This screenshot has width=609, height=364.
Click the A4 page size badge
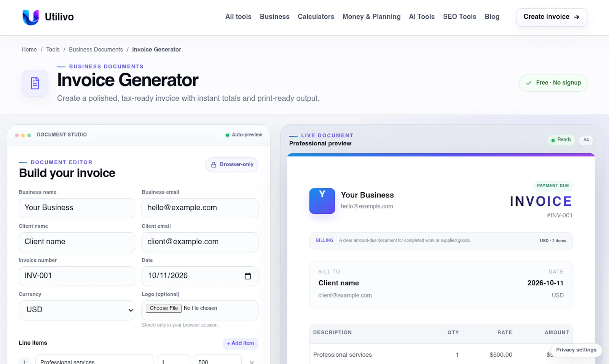586,140
